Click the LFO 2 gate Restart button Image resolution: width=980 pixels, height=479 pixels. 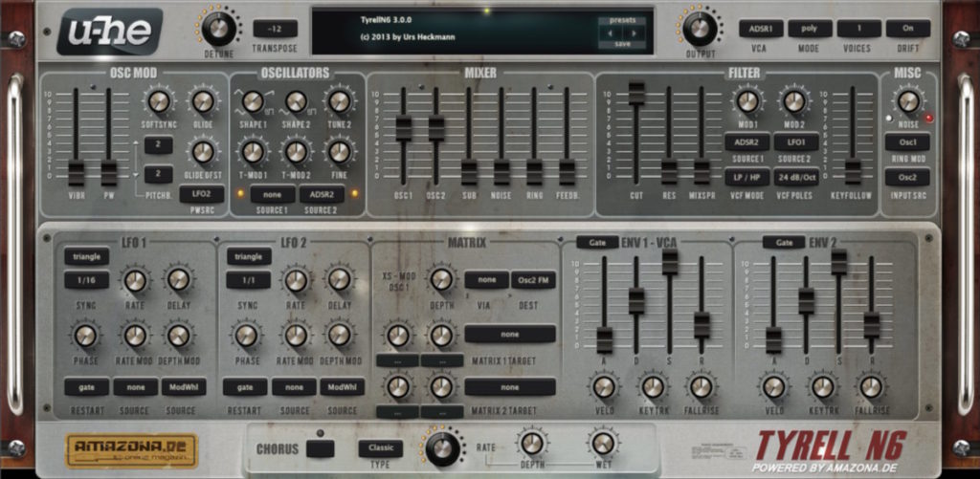click(x=245, y=387)
